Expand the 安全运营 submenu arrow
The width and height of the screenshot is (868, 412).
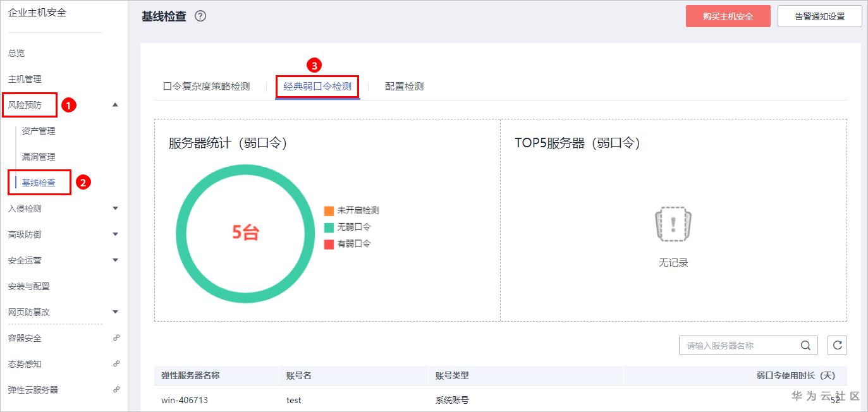click(115, 260)
